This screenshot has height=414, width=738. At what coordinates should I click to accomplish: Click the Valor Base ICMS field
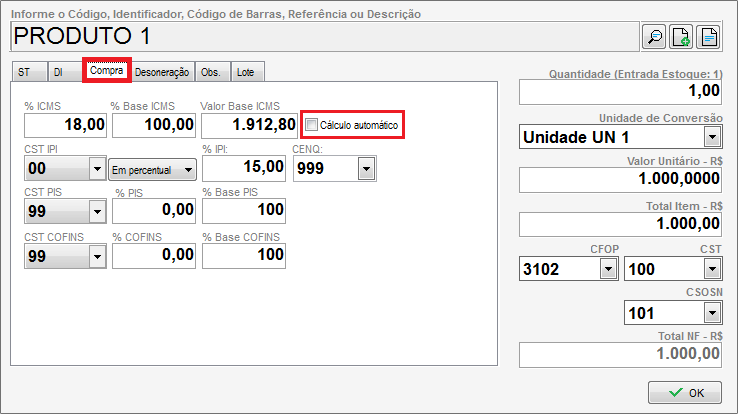pyautogui.click(x=249, y=125)
